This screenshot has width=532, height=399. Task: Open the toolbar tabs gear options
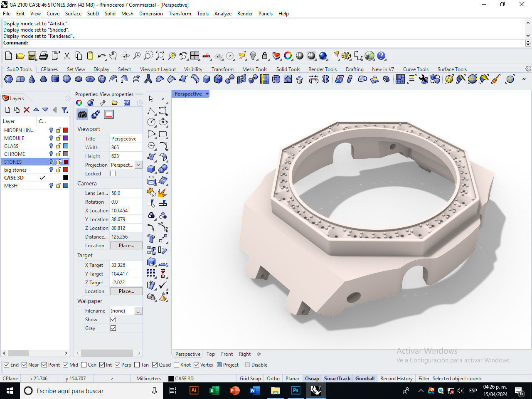528,69
